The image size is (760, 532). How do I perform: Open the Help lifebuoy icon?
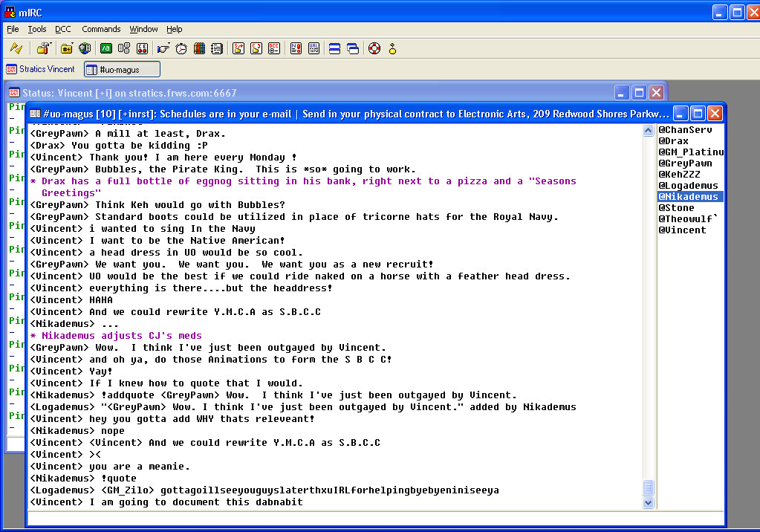(x=374, y=48)
